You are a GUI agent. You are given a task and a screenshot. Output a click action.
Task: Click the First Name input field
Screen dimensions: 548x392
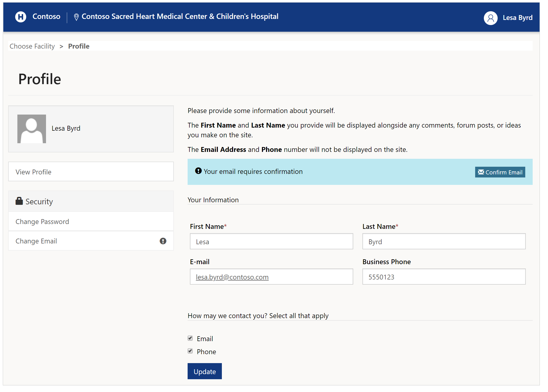click(272, 241)
